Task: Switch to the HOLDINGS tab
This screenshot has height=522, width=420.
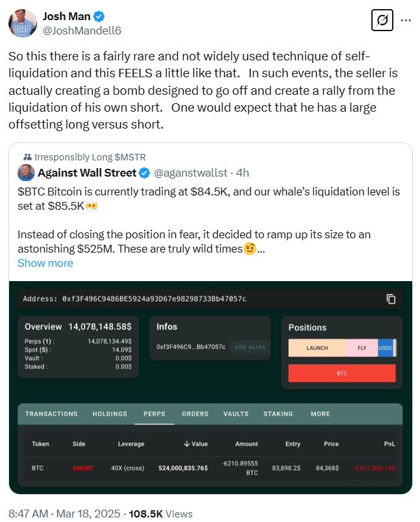Action: click(x=109, y=414)
